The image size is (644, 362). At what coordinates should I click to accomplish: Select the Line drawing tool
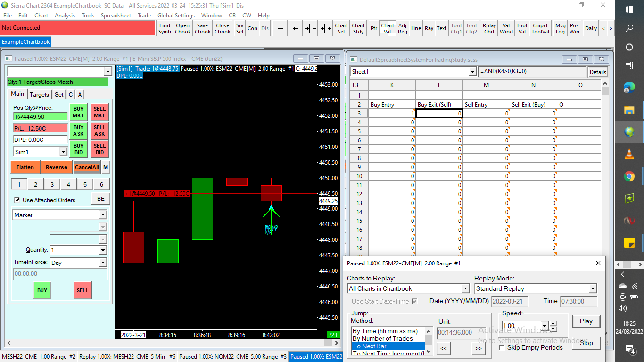pos(416,28)
